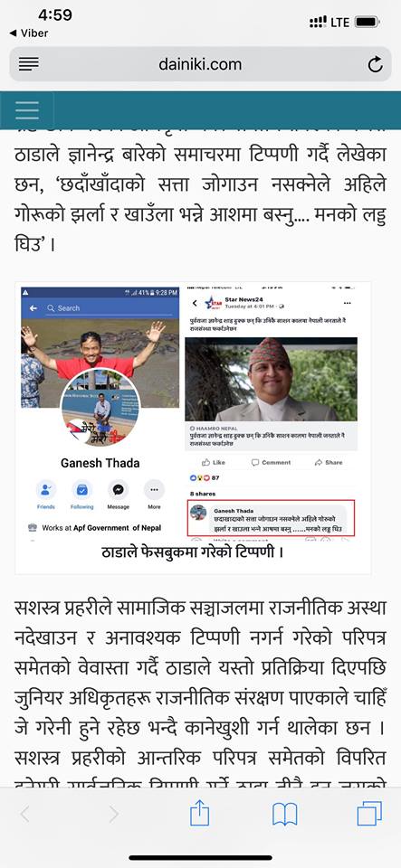Screen dimensions: 401x868
Task: Open Safari bookmarks icon
Action: (x=285, y=815)
